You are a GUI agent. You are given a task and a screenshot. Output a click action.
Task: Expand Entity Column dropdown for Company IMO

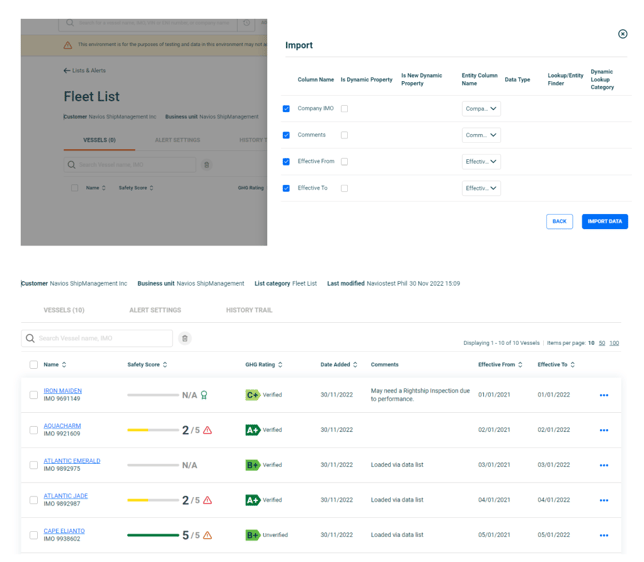(x=481, y=109)
